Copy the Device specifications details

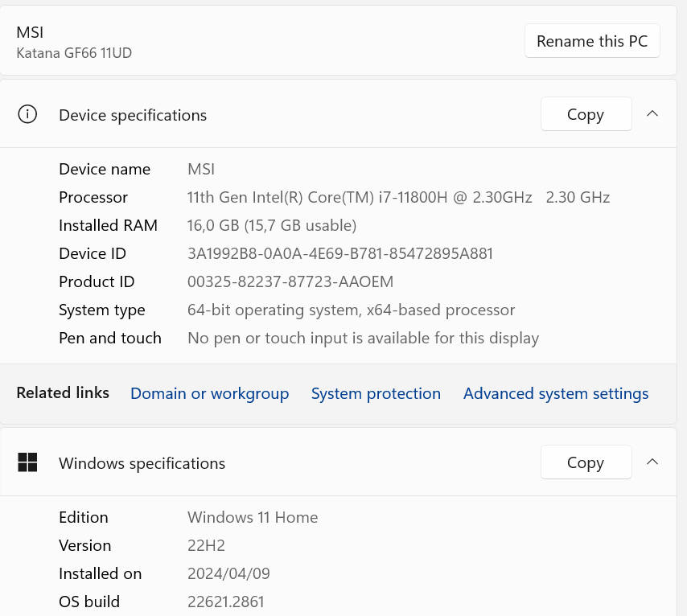tap(586, 113)
